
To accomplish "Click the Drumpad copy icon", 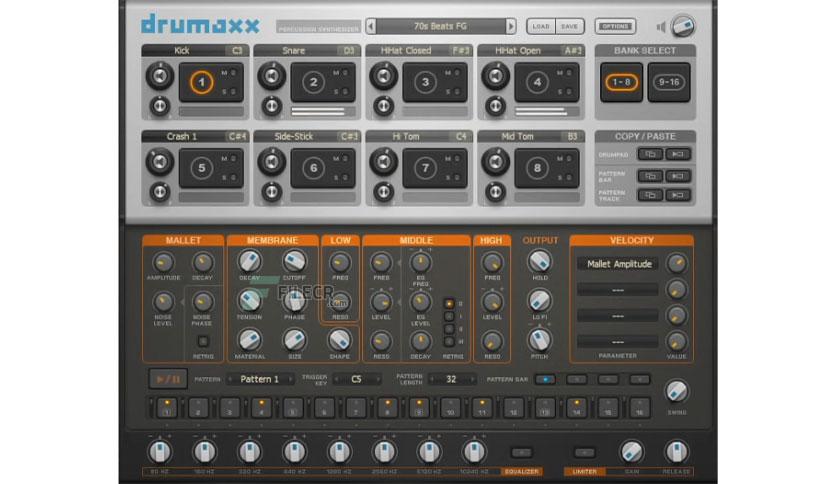I will pyautogui.click(x=650, y=155).
